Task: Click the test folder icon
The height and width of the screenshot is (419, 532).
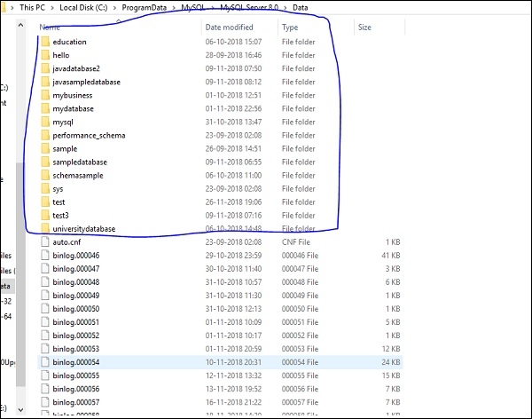Action: [45, 202]
